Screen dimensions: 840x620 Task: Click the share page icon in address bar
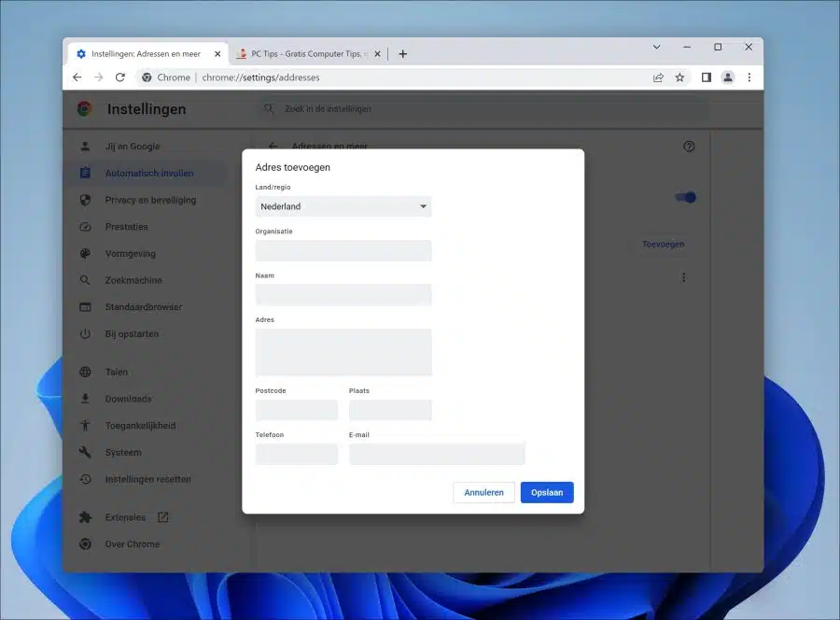[658, 77]
